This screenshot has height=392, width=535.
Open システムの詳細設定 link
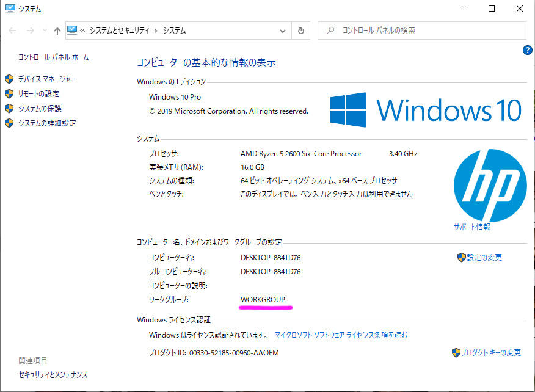click(47, 123)
